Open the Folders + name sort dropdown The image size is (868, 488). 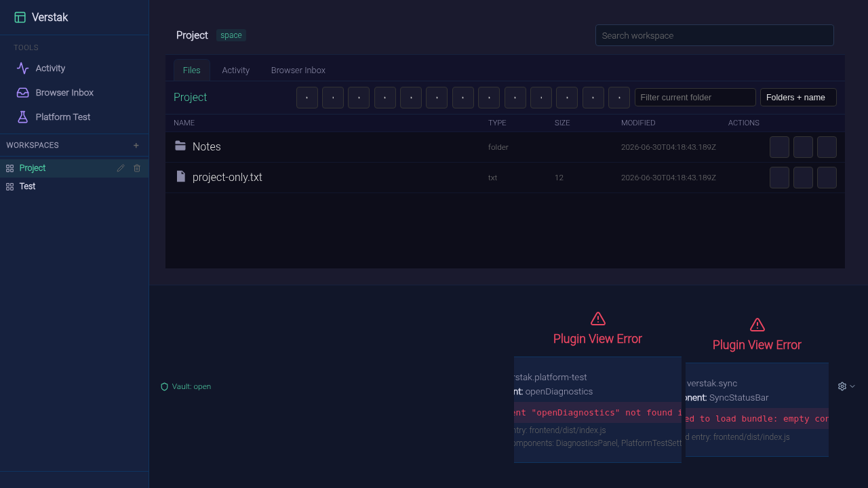point(798,98)
